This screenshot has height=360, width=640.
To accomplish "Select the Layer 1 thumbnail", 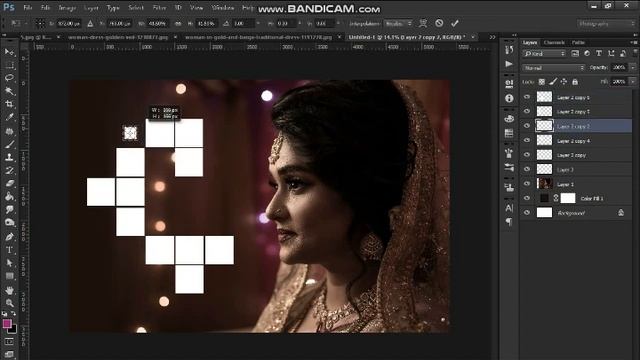I will [x=544, y=184].
